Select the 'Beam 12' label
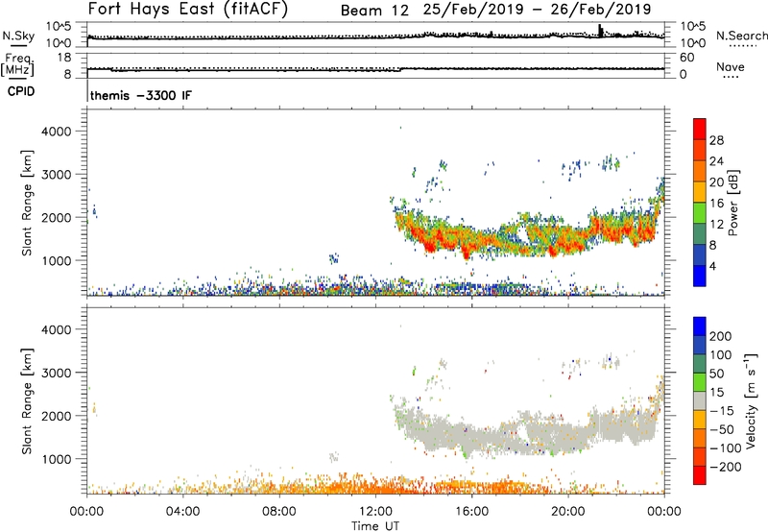The image size is (768, 532). pos(374,11)
